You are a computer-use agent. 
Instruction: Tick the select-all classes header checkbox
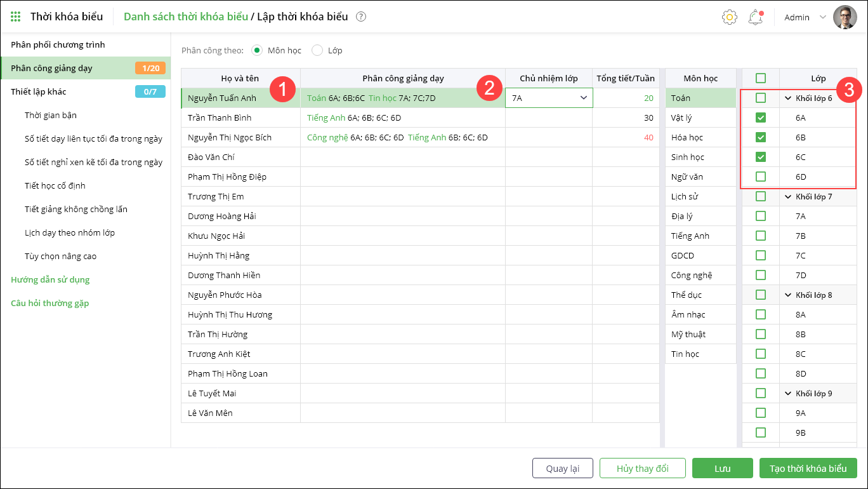pos(761,78)
